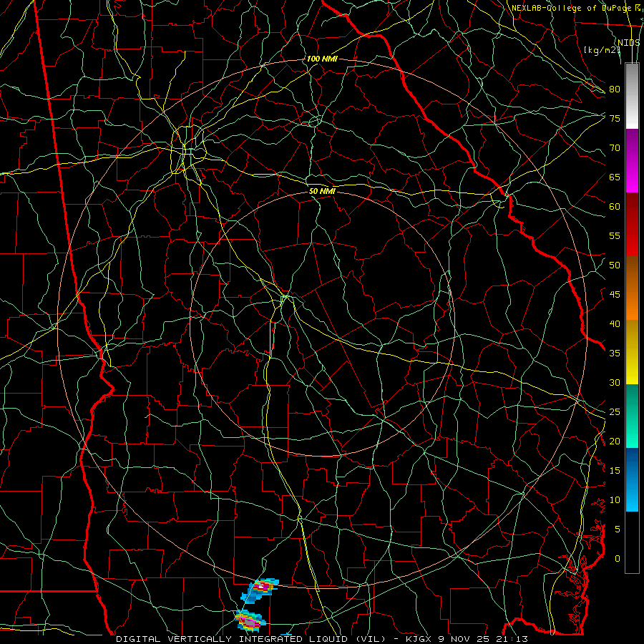
Task: Click the KJGX radar site identifier
Action: coord(420,639)
